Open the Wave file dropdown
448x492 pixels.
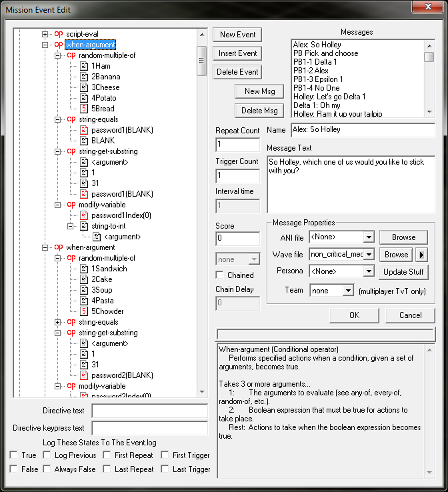[x=369, y=254]
